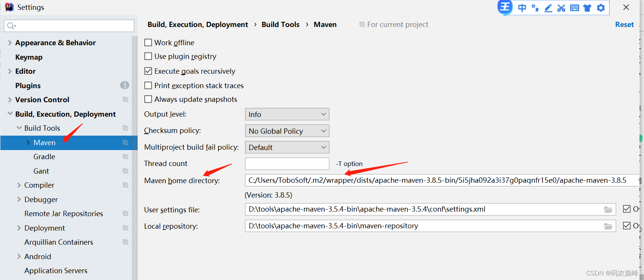
Task: Select Plugins in settings tree
Action: [28, 85]
